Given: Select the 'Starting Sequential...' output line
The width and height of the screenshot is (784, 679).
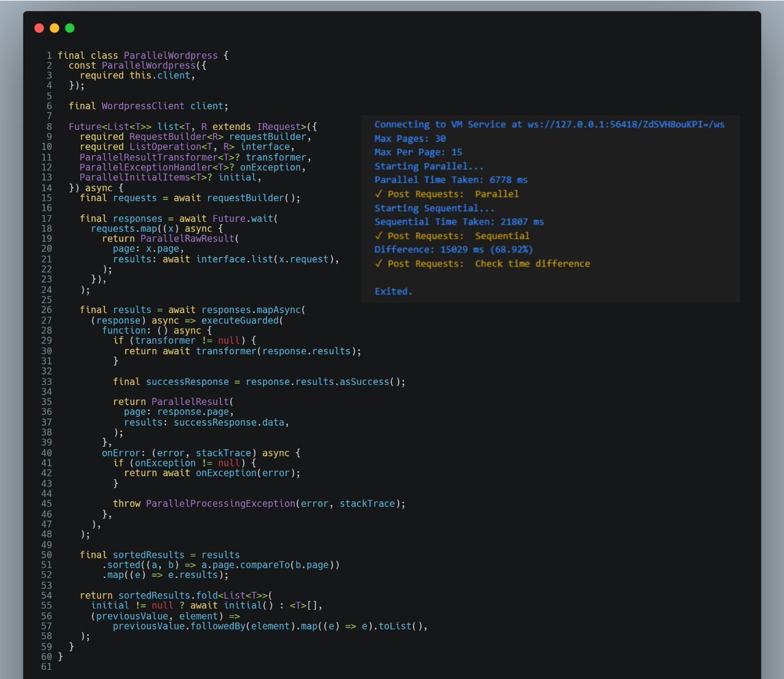Looking at the screenshot, I should point(434,208).
